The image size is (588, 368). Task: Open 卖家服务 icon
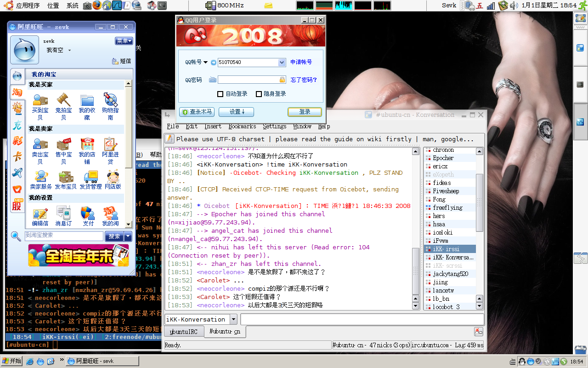41,180
